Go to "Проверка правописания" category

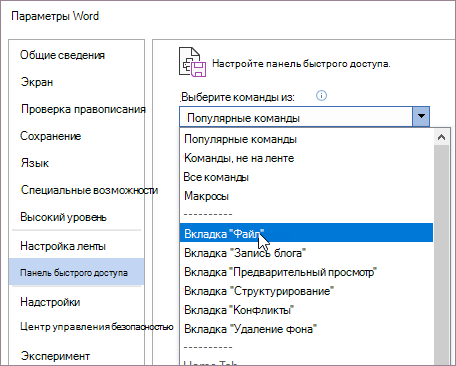(x=83, y=109)
